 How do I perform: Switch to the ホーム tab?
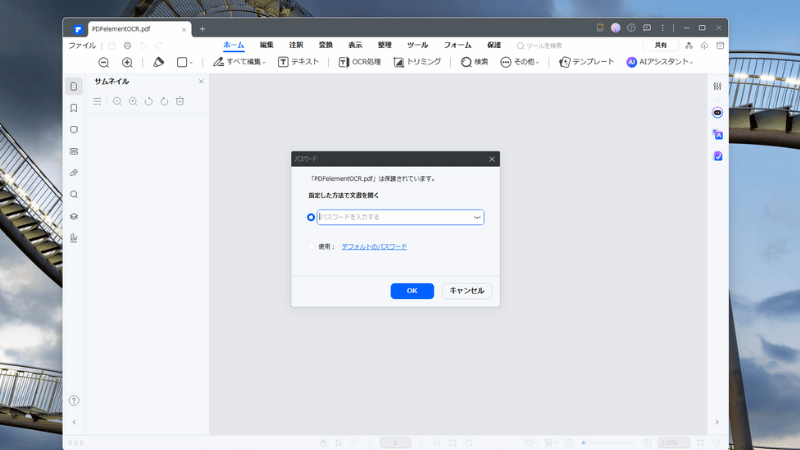(234, 45)
